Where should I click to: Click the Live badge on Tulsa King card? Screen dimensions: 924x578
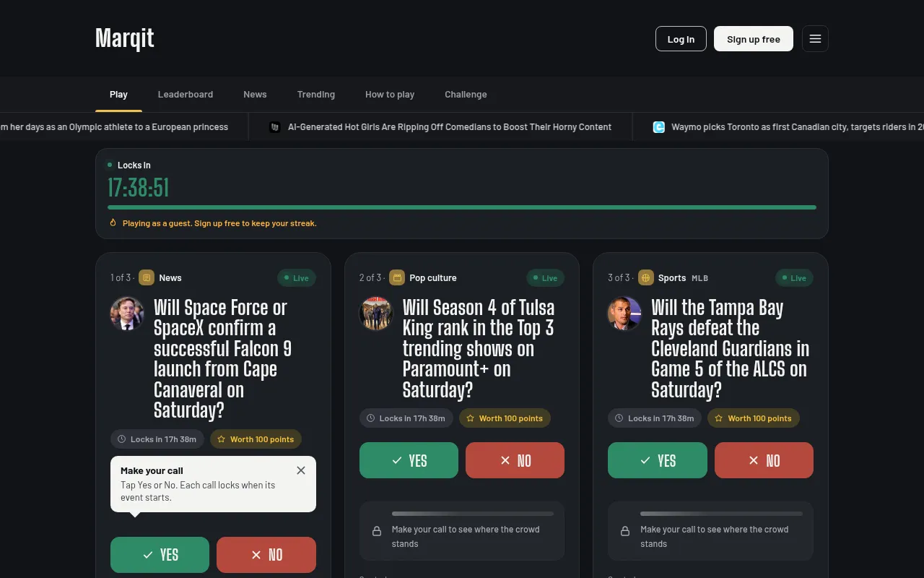[546, 278]
